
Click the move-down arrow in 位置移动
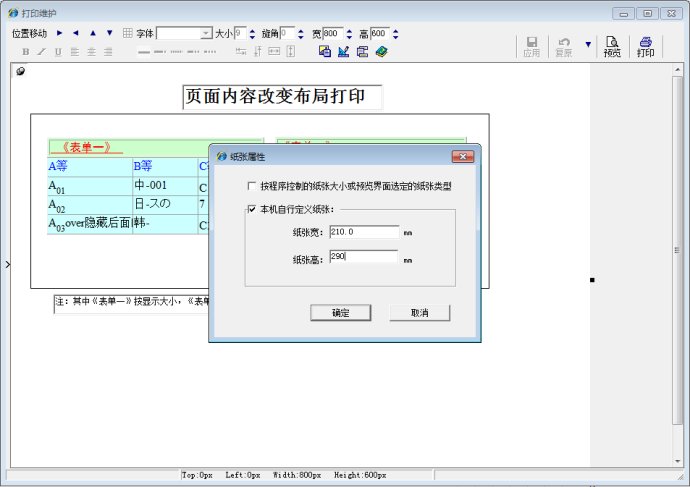pyautogui.click(x=110, y=33)
